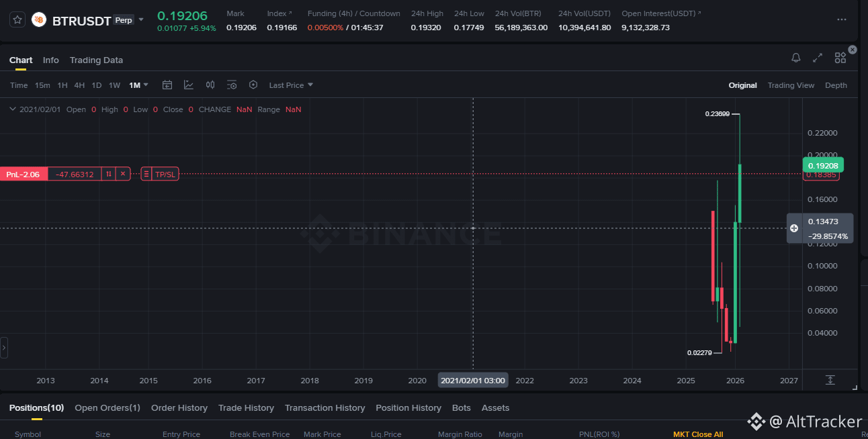
Task: Change candlestick chart style icon
Action: coord(210,85)
